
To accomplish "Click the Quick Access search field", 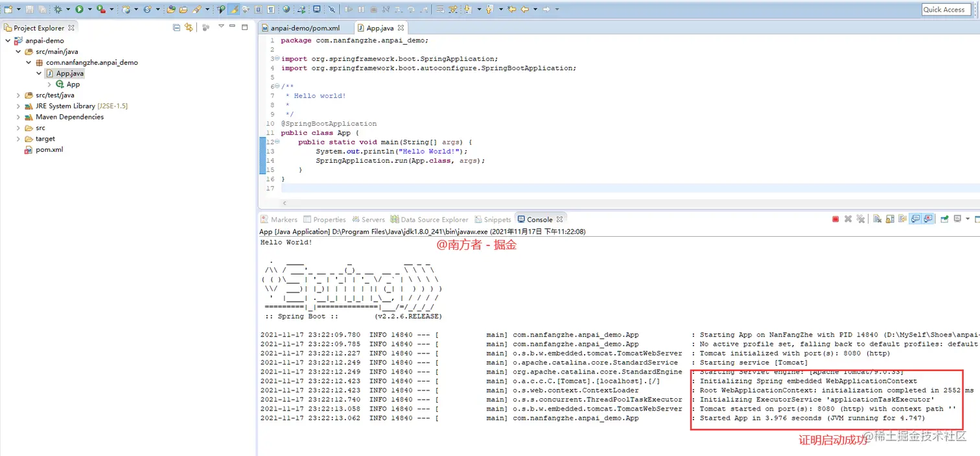I will 946,9.
